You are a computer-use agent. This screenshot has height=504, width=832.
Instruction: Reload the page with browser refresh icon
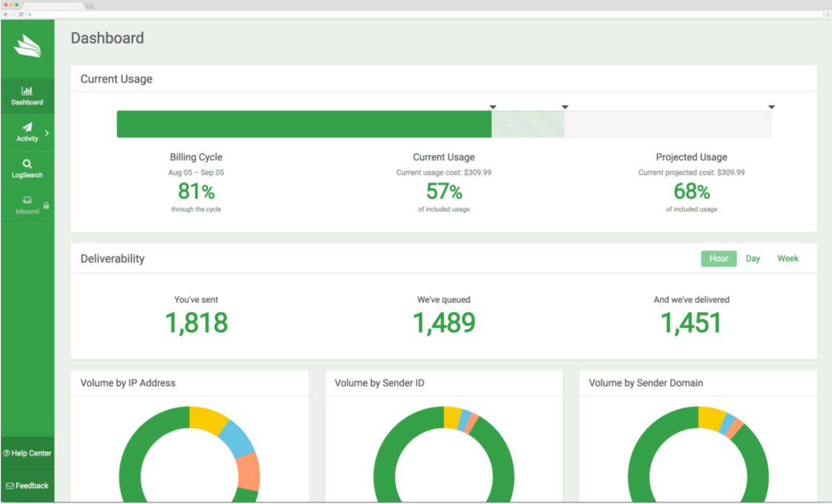click(21, 14)
